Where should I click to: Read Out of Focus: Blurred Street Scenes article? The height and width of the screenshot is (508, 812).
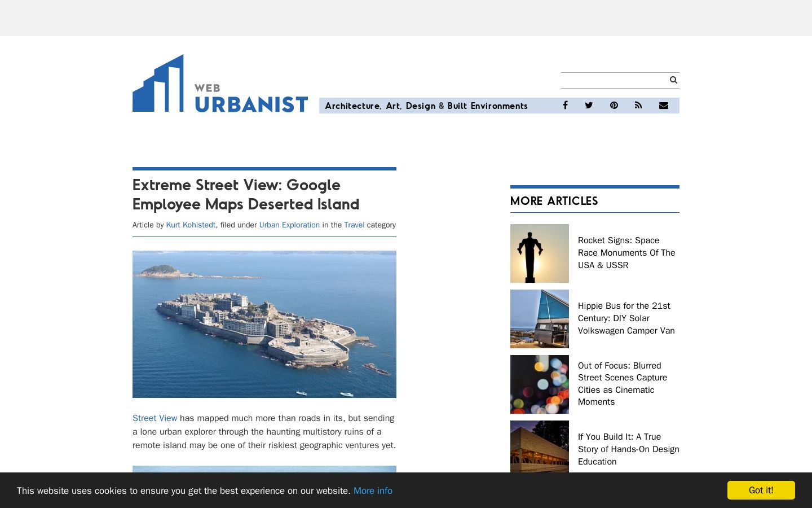pyautogui.click(x=623, y=384)
